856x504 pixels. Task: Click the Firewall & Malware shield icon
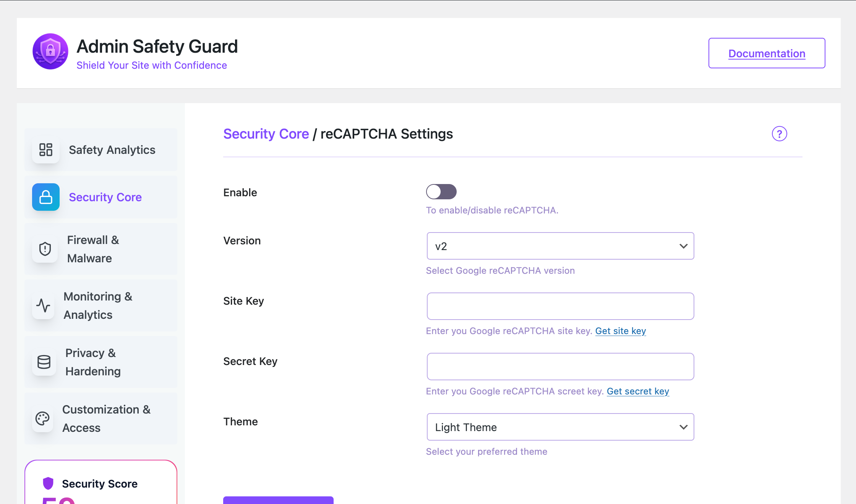pyautogui.click(x=45, y=249)
